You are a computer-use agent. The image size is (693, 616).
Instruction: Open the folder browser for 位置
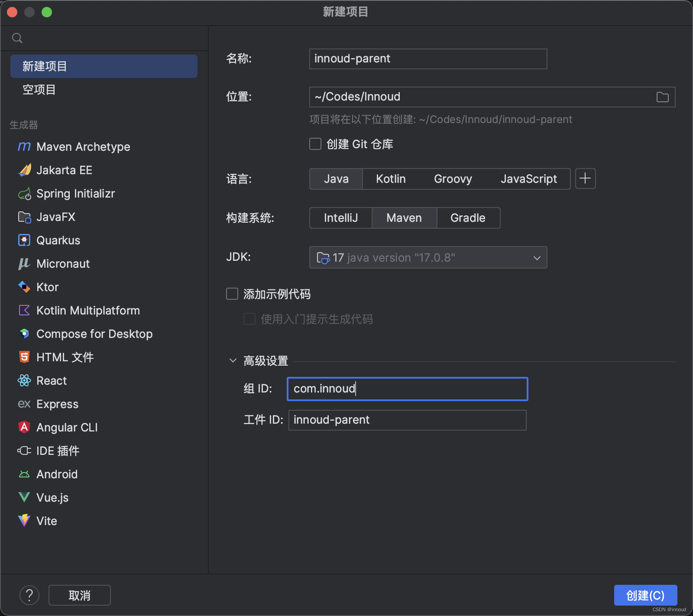pyautogui.click(x=662, y=97)
